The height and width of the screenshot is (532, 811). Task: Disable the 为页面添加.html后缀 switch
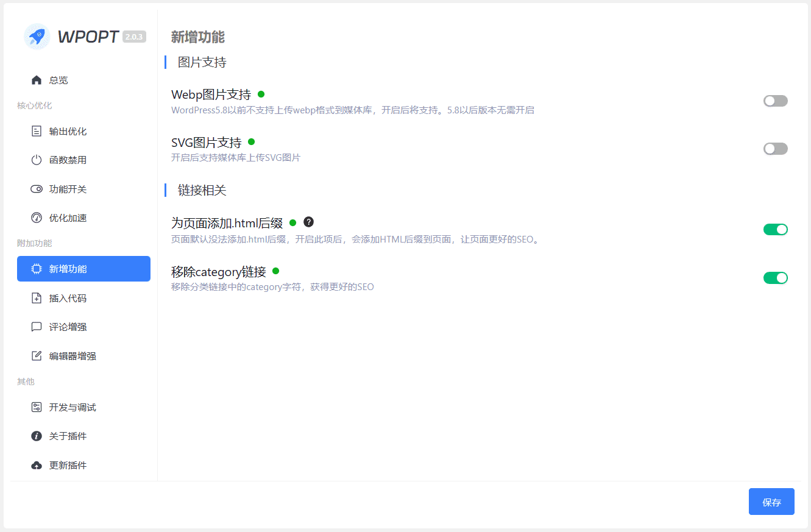click(775, 229)
